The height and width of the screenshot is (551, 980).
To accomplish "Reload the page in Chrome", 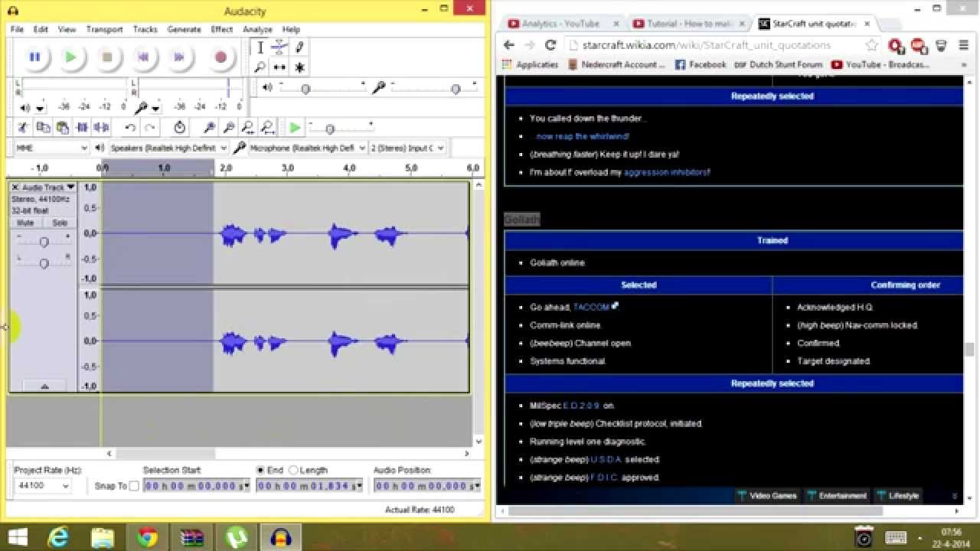I will point(550,45).
